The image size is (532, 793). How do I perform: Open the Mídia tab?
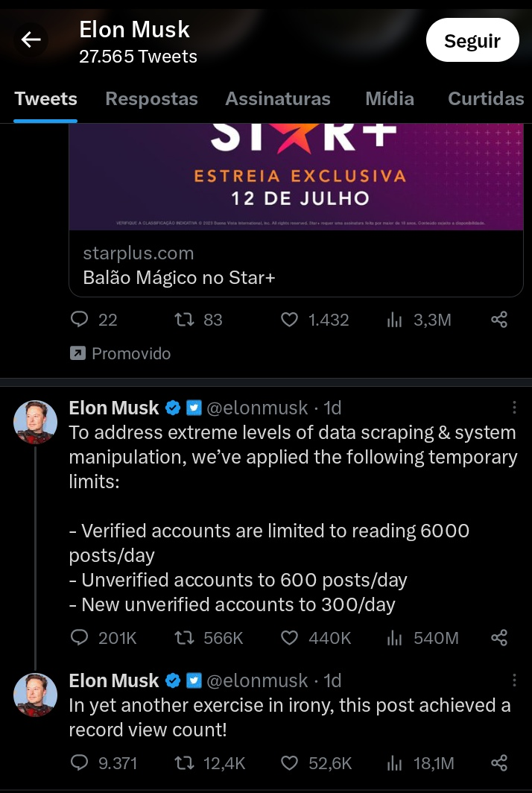pos(390,99)
